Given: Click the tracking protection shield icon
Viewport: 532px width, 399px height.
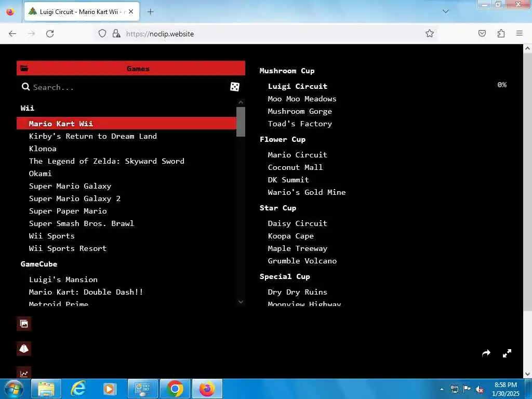Looking at the screenshot, I should pos(102,33).
